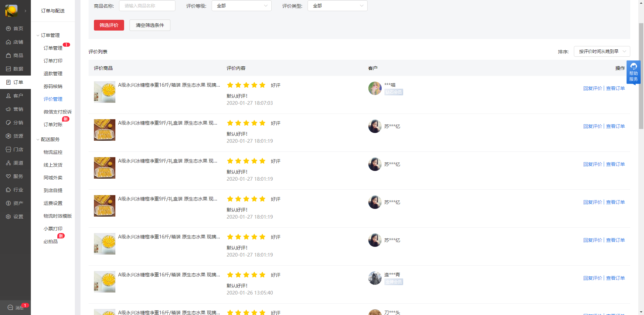Screen dimensions: 644x315
Task: Click the customers (客户) person icon
Action: pos(9,96)
